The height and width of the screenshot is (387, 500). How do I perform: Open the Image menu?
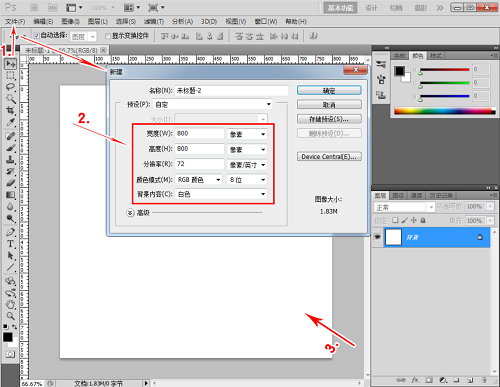tap(70, 22)
